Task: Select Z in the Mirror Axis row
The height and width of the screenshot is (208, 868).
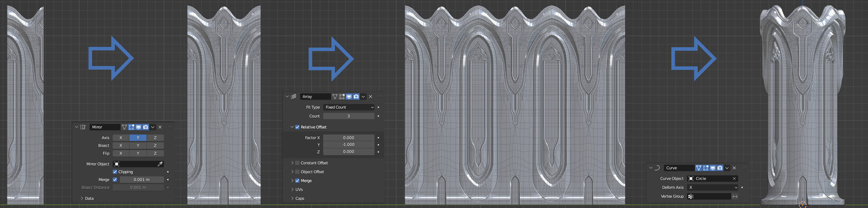Action: (155, 138)
